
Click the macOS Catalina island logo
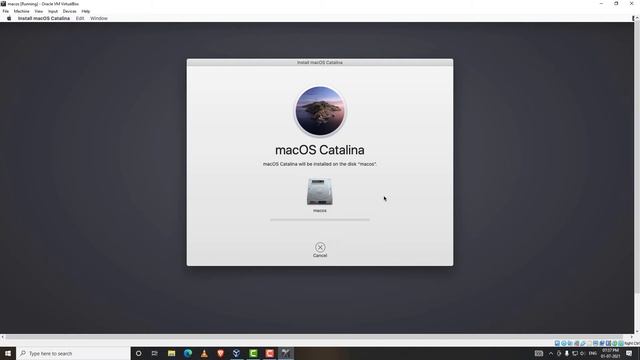tap(320, 111)
